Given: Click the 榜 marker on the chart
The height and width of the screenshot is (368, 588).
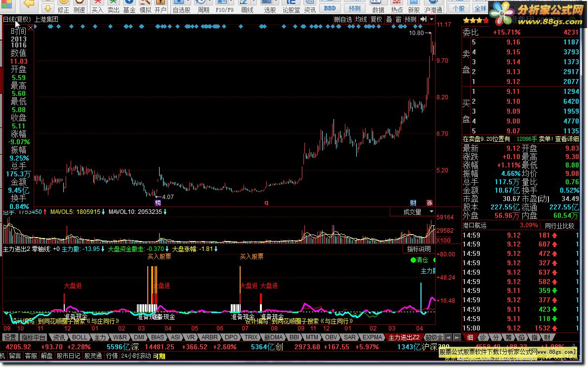Looking at the screenshot, I should (x=158, y=203).
